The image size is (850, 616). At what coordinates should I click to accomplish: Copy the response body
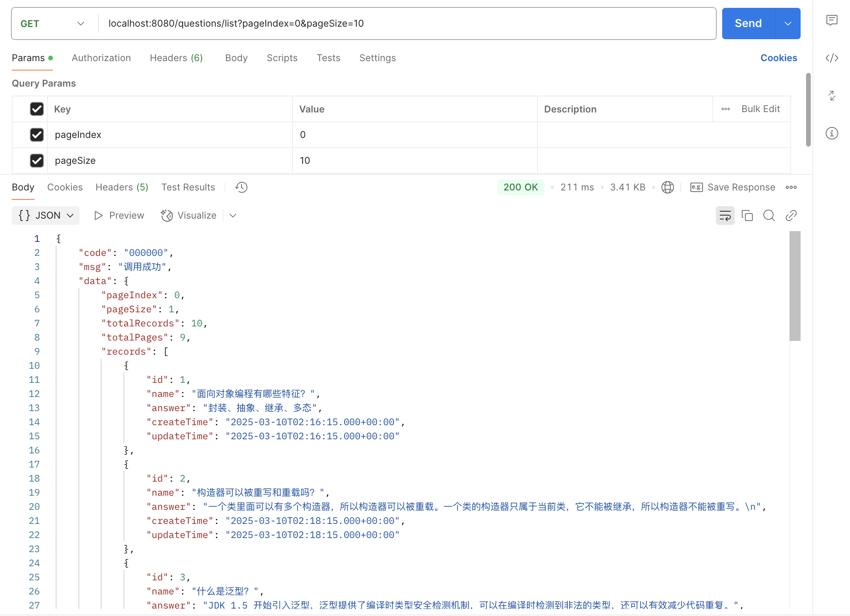tap(747, 215)
